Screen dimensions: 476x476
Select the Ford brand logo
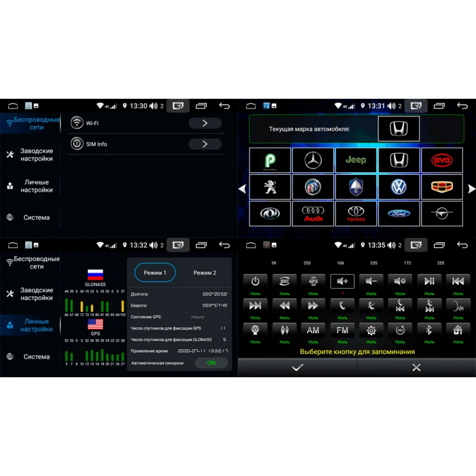(399, 214)
